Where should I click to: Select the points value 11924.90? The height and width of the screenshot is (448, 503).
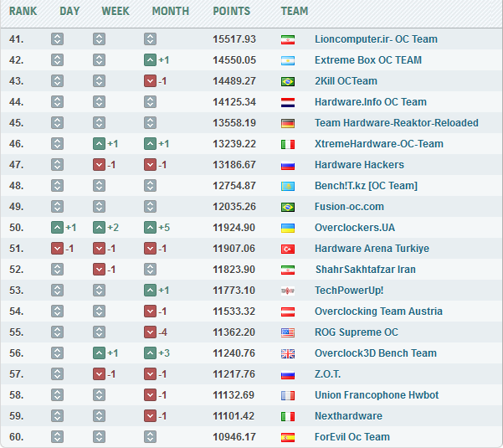pyautogui.click(x=234, y=228)
